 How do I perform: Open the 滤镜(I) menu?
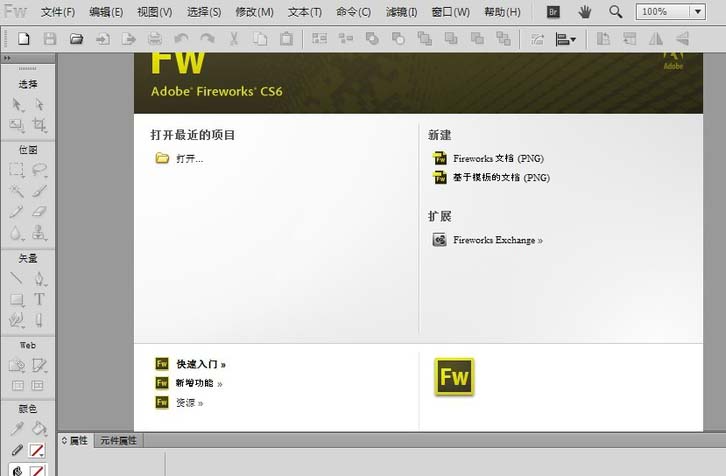coord(401,12)
